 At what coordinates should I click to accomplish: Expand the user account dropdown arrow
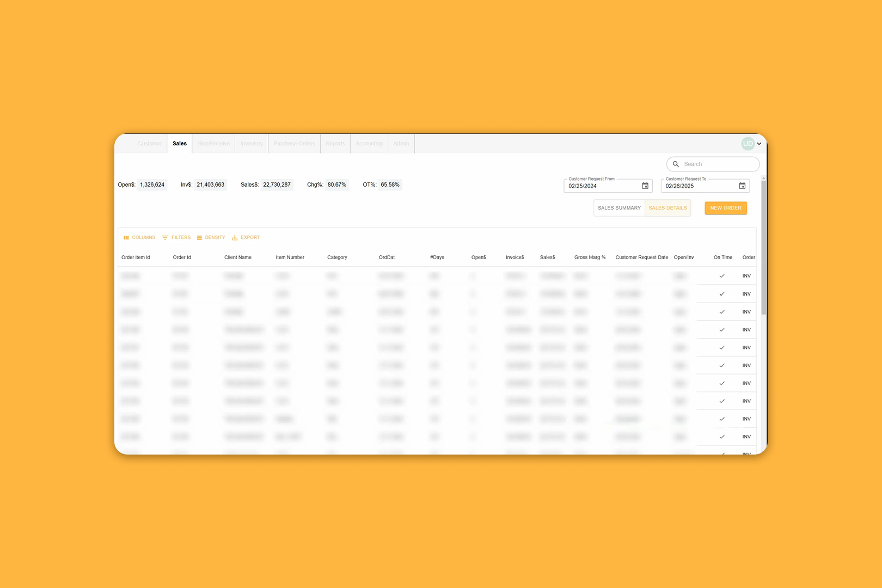(759, 144)
